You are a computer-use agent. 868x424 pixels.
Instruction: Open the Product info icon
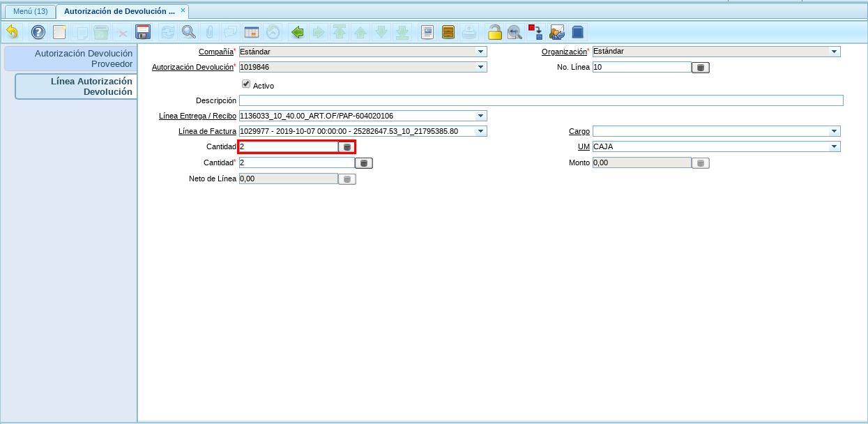[577, 32]
